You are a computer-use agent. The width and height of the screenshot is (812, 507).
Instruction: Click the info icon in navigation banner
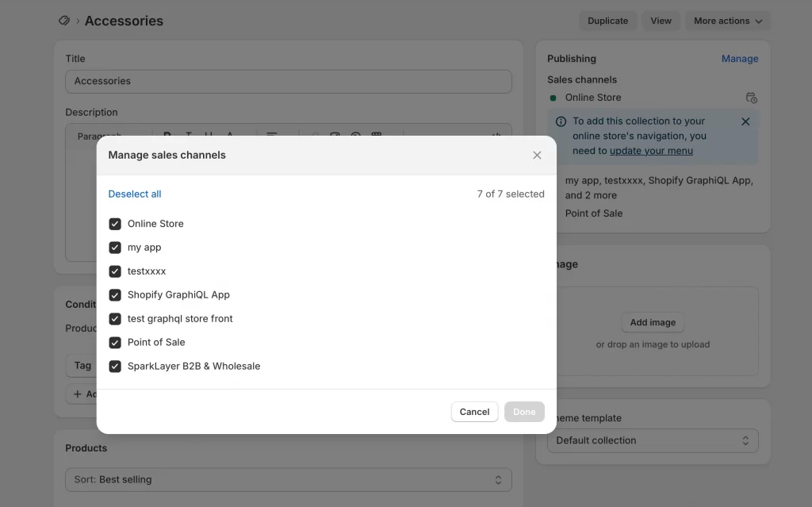point(561,121)
